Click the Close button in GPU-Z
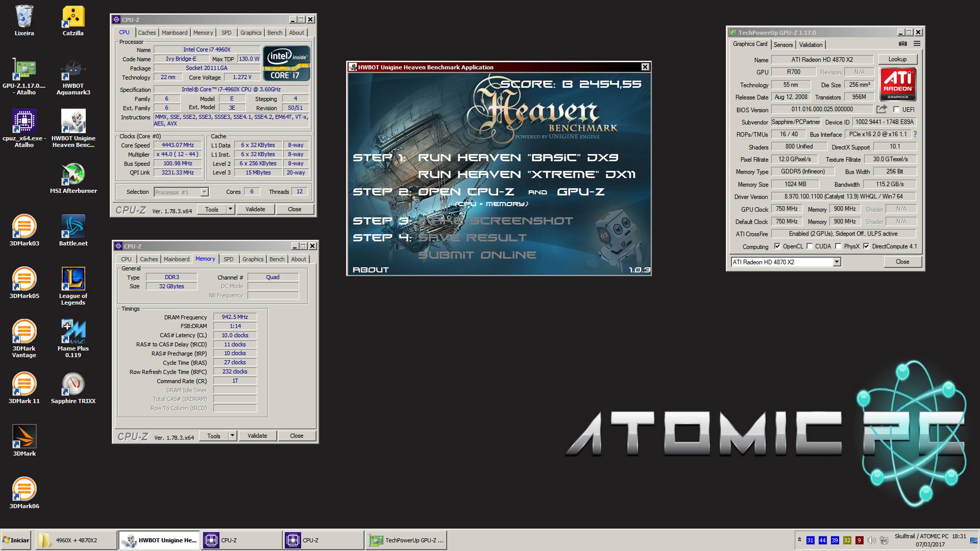 pos(902,262)
